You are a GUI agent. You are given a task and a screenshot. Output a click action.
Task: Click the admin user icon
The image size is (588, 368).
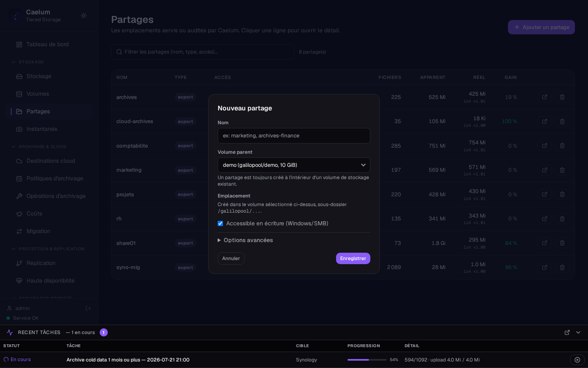pyautogui.click(x=9, y=308)
